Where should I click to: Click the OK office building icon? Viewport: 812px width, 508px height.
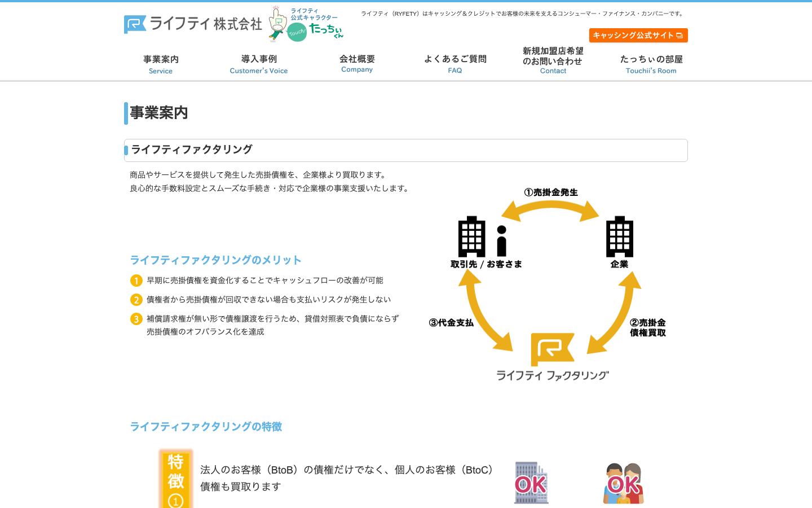click(531, 483)
